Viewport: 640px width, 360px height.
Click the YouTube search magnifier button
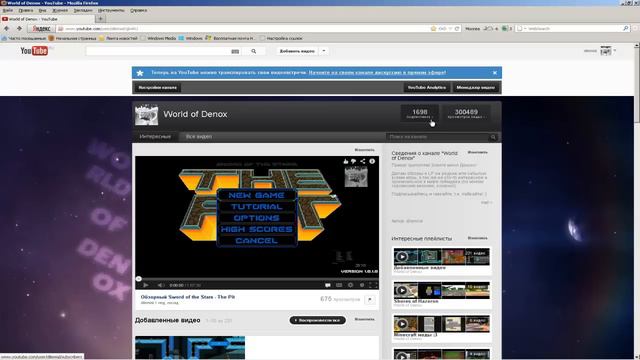tap(253, 51)
